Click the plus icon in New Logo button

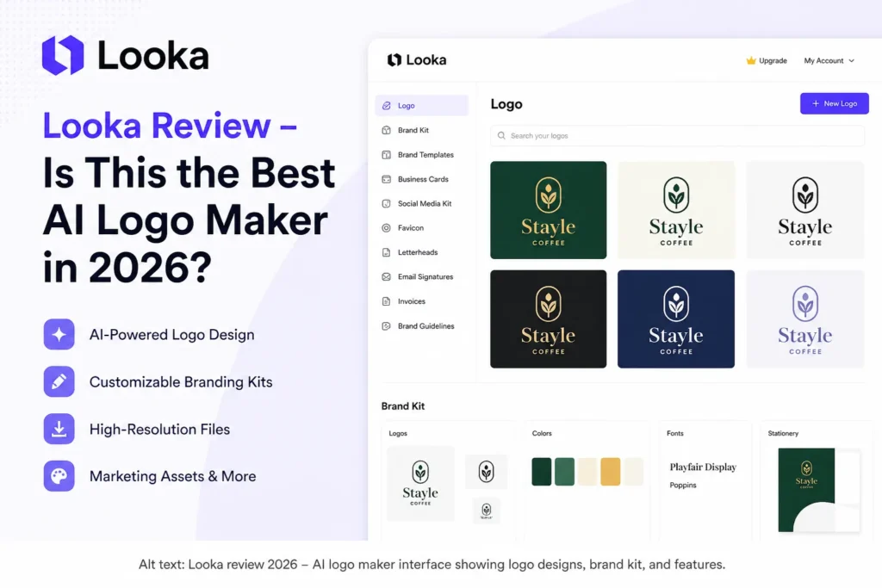816,103
